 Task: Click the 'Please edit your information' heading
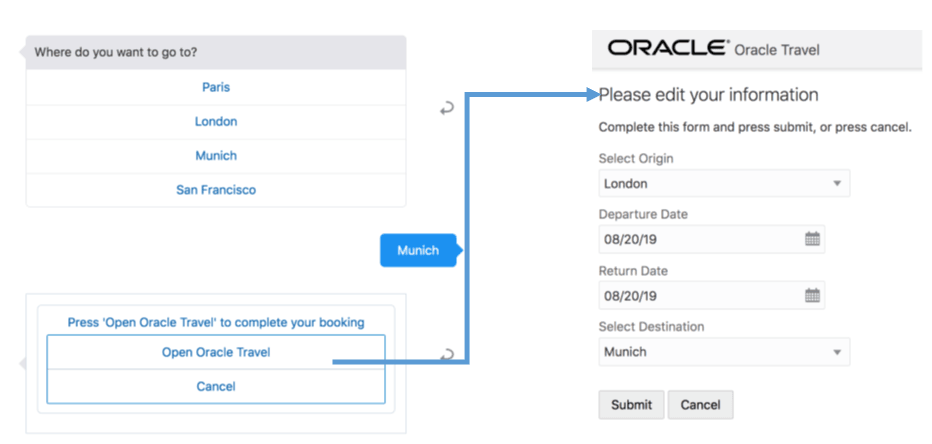pos(709,96)
